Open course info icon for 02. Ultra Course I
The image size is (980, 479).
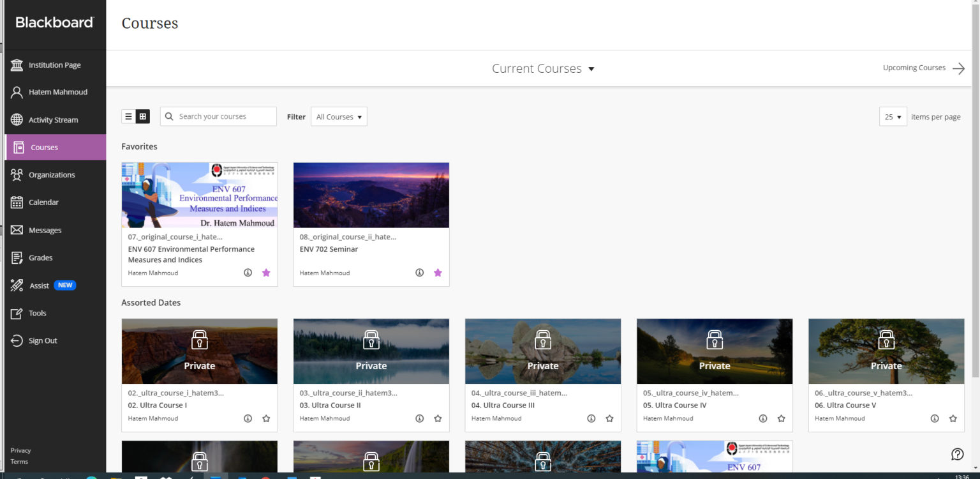tap(248, 419)
